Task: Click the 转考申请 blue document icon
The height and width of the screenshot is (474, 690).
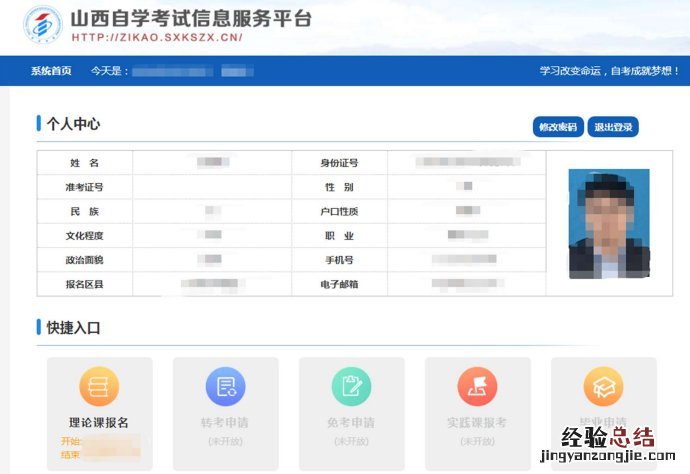Action: (225, 387)
